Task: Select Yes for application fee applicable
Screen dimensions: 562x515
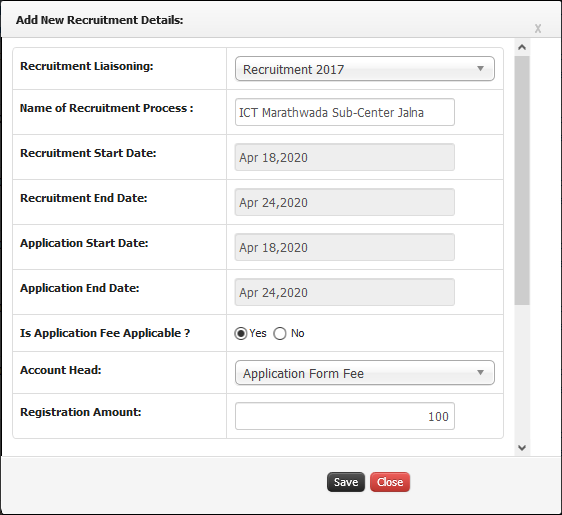Action: pos(241,334)
